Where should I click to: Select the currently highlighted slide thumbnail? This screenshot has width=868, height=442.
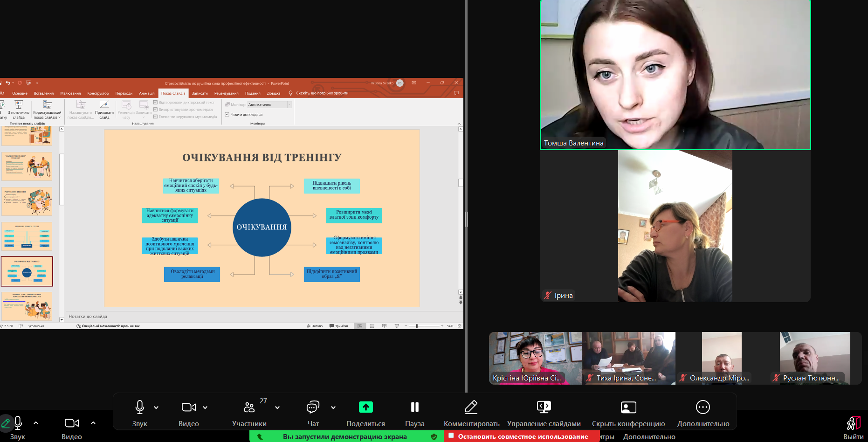tap(27, 271)
